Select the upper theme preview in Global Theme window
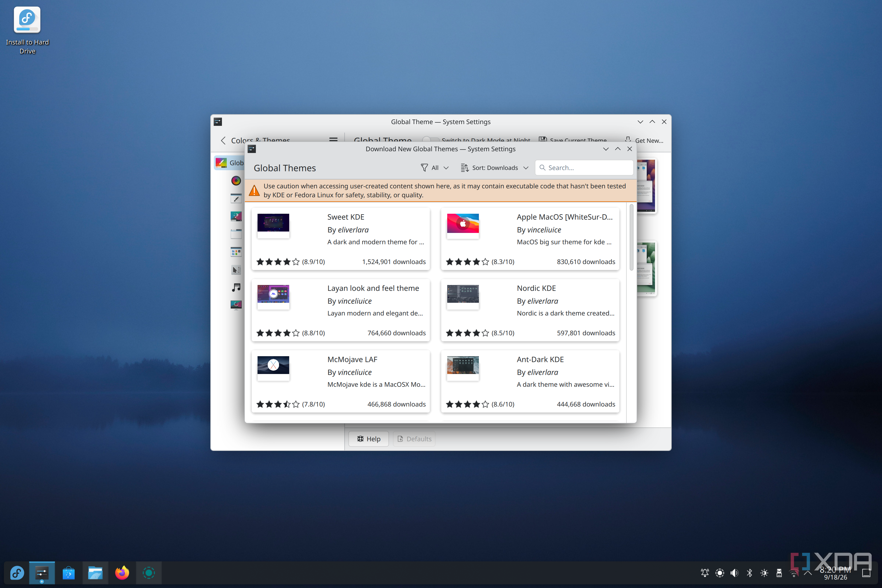This screenshot has width=882, height=588. [x=646, y=186]
